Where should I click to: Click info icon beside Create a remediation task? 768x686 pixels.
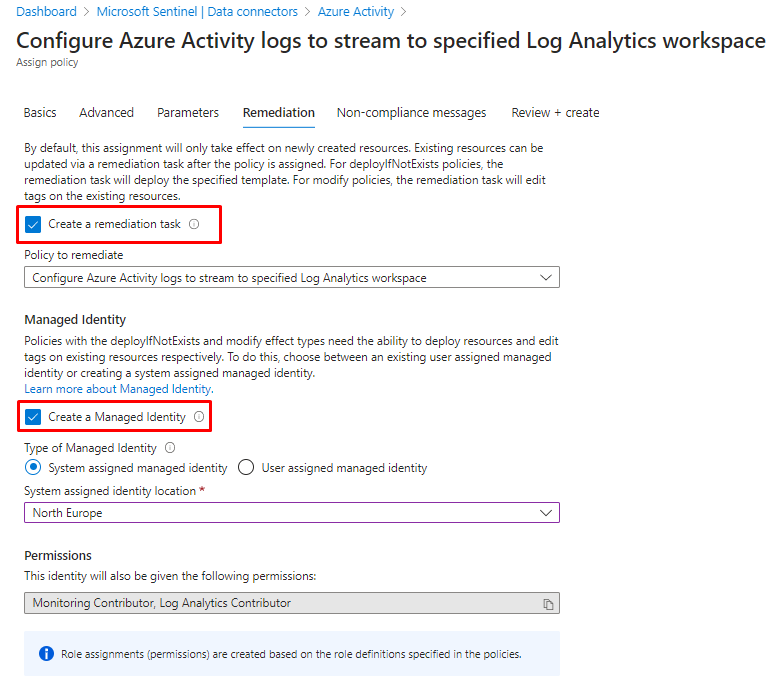pyautogui.click(x=194, y=224)
